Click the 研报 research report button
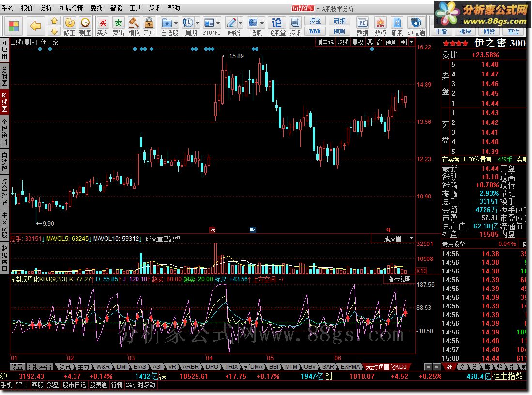Viewport: 532px width, 395px height. coord(339,21)
